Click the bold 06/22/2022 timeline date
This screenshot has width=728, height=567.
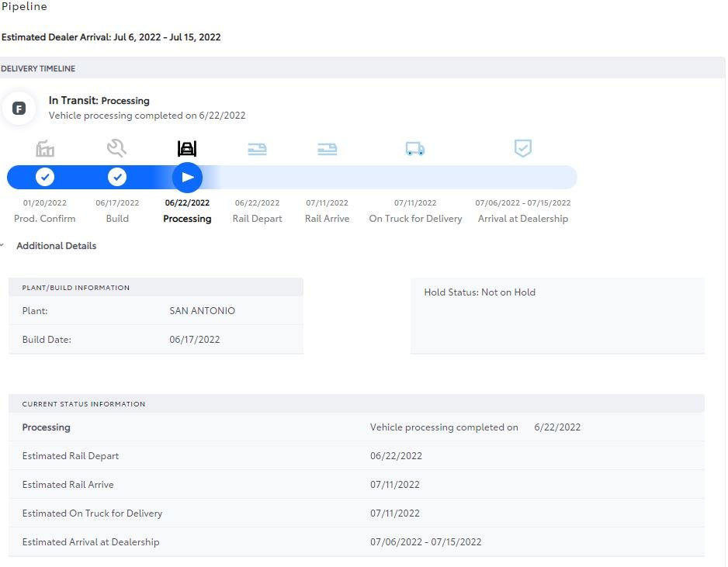(187, 202)
